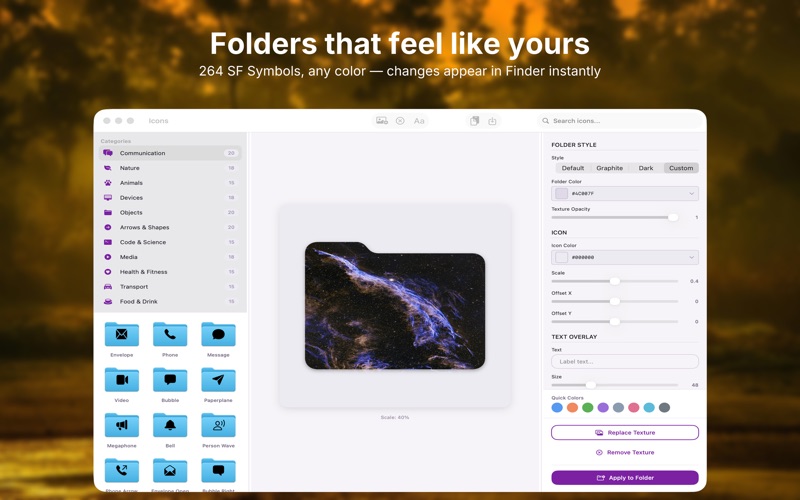Click the Apply to Folder button
Screen dimensions: 800x500
tap(625, 478)
